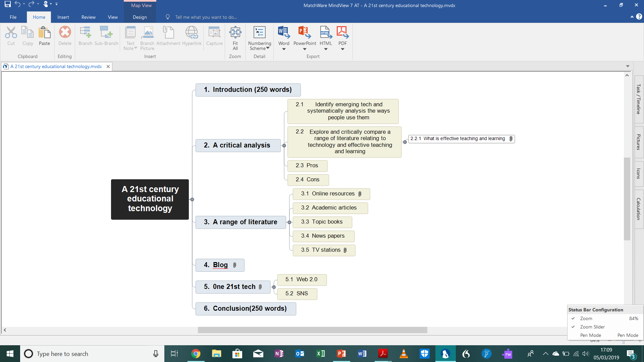Open attachment on branch 2.2.1
The height and width of the screenshot is (362, 644).
[x=511, y=139]
